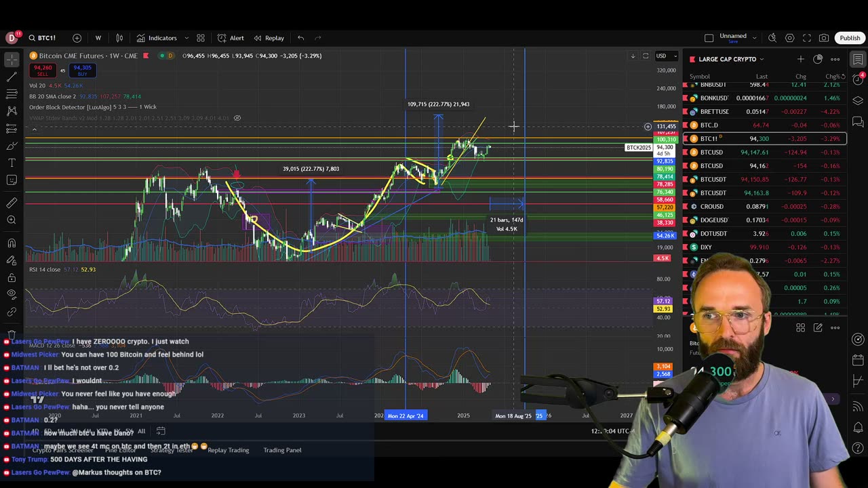The width and height of the screenshot is (868, 488).
Task: Enter fullscreen mode
Action: pyautogui.click(x=807, y=38)
